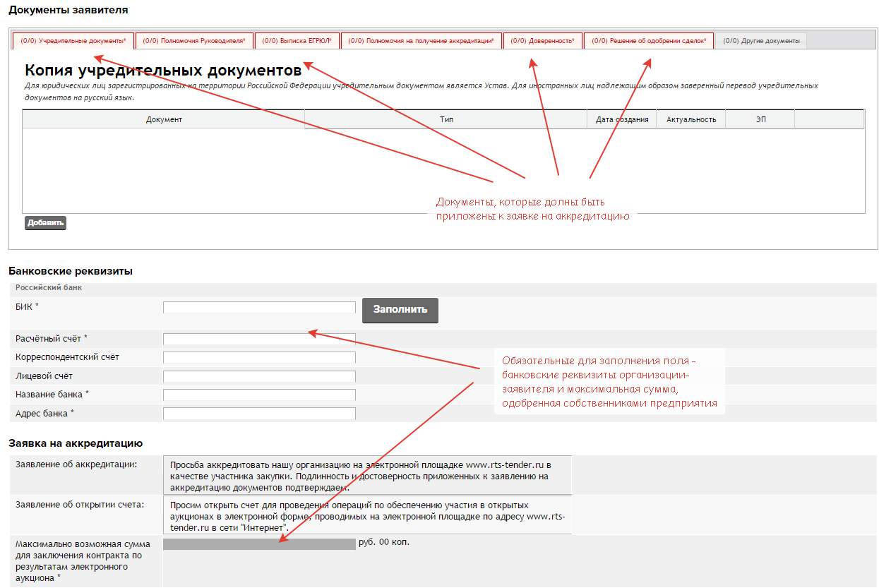This screenshot has width=879, height=588.
Task: Open Полномочия на получение аккредитации tab
Action: pos(421,41)
